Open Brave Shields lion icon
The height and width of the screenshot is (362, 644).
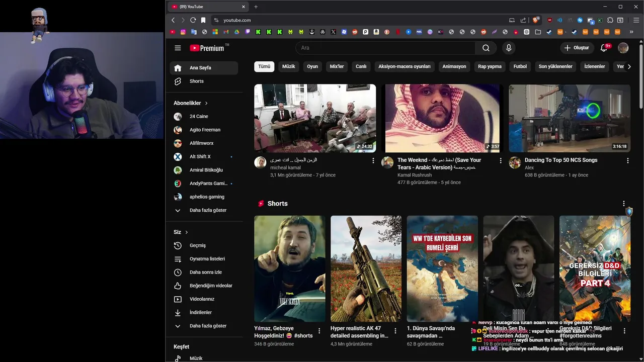pyautogui.click(x=536, y=20)
